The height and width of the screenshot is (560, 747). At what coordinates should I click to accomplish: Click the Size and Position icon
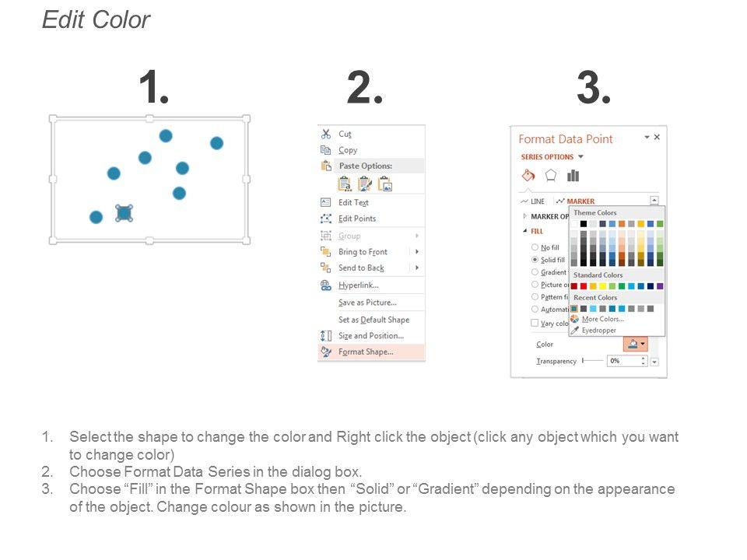click(326, 336)
